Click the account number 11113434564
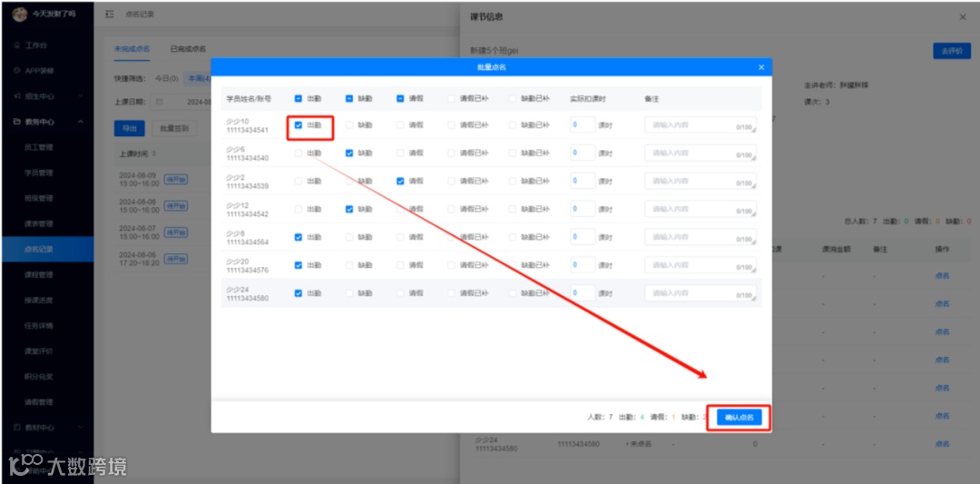 (248, 242)
